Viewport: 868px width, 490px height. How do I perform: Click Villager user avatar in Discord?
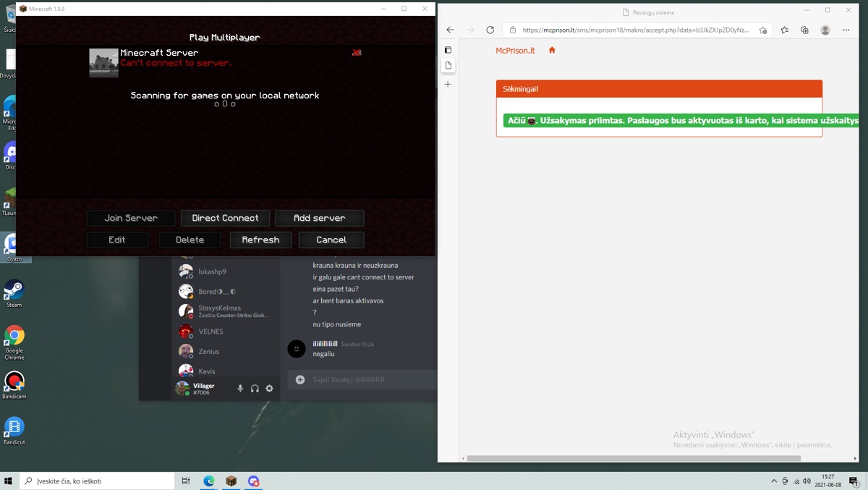(x=182, y=389)
